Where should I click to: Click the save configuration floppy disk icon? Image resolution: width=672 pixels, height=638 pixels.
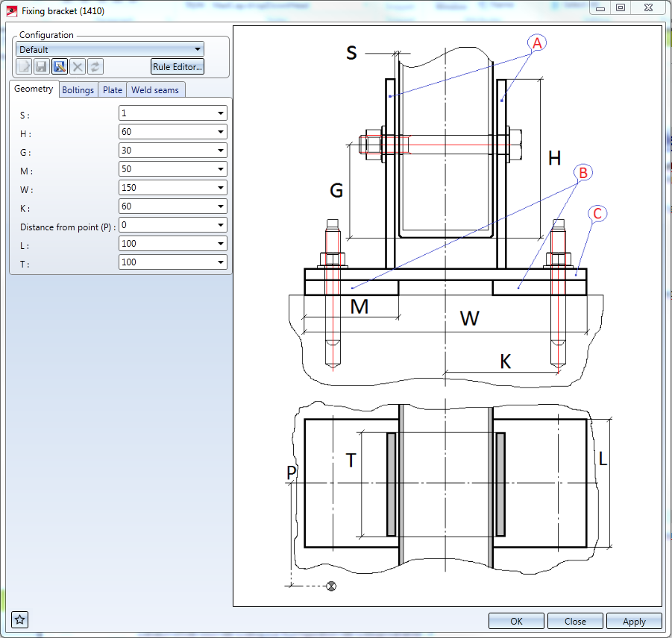42,66
